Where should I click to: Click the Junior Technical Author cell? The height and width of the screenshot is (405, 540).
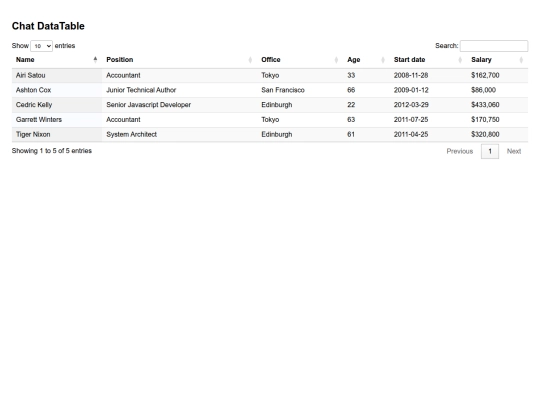pyautogui.click(x=180, y=90)
